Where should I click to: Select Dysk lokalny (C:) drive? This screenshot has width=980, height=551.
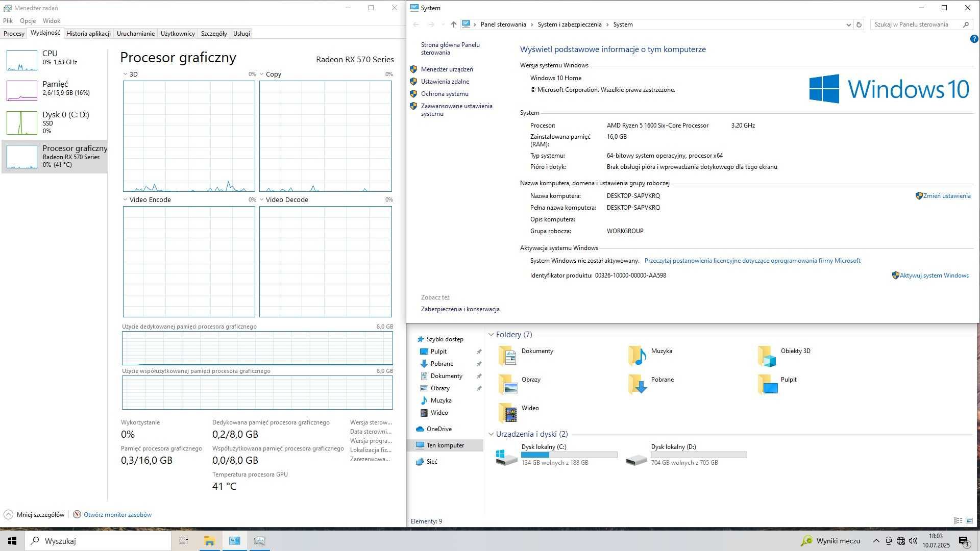click(x=556, y=455)
